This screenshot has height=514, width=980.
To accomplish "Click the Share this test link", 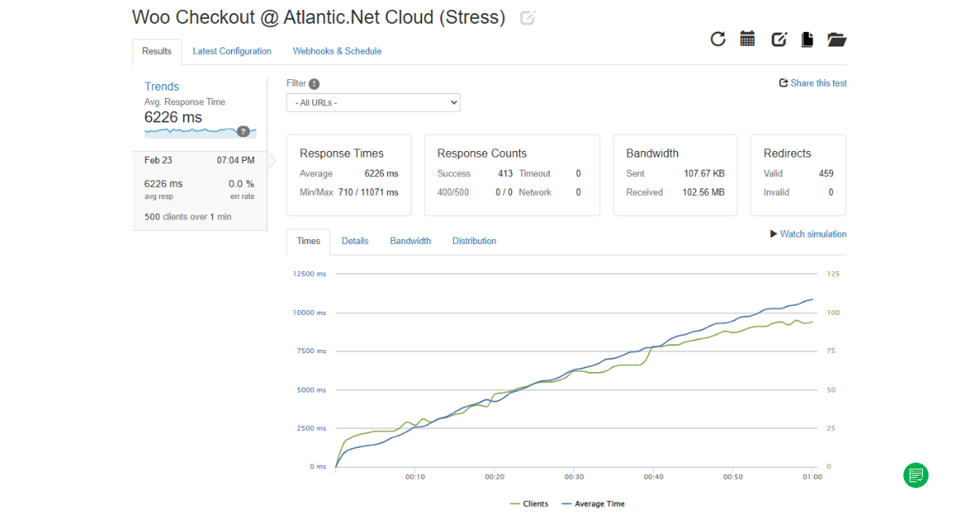I will [x=813, y=83].
